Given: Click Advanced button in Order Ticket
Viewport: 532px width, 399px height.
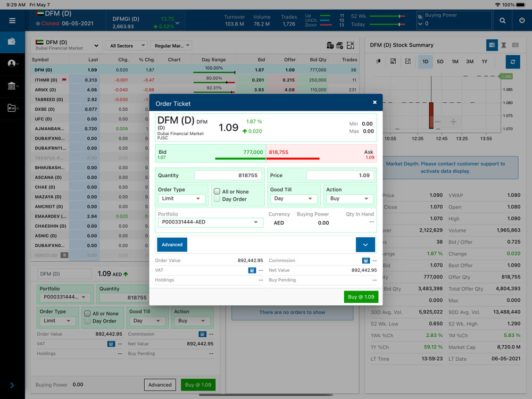Looking at the screenshot, I should (172, 245).
